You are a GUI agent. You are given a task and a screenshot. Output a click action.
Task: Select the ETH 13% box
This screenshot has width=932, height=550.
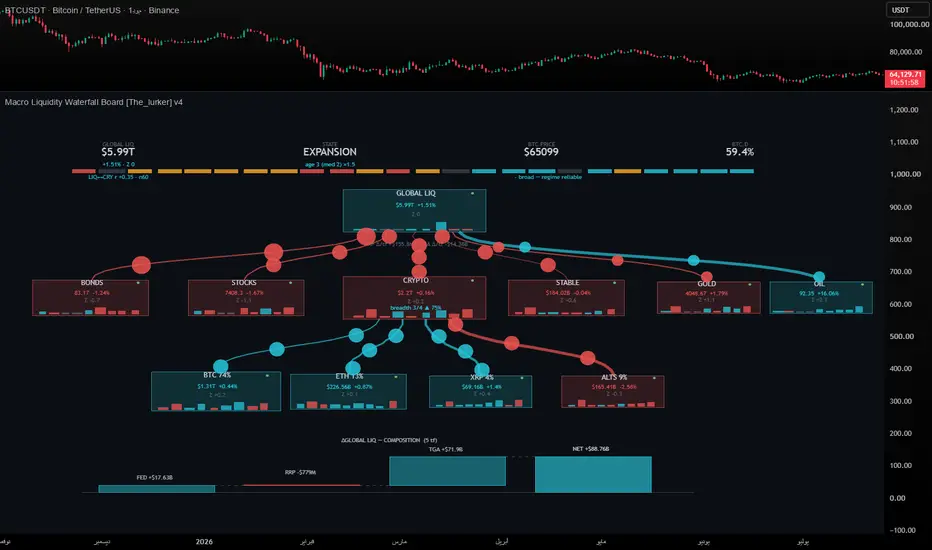tap(348, 391)
